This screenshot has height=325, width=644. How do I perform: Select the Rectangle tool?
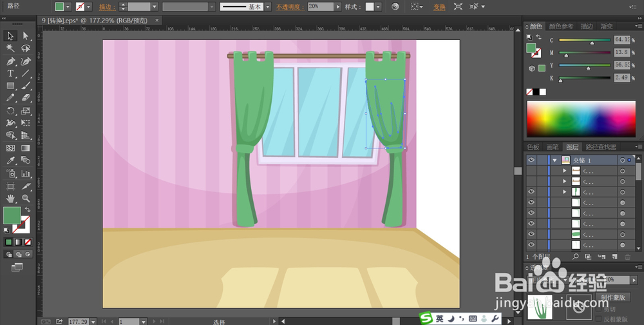[10, 86]
